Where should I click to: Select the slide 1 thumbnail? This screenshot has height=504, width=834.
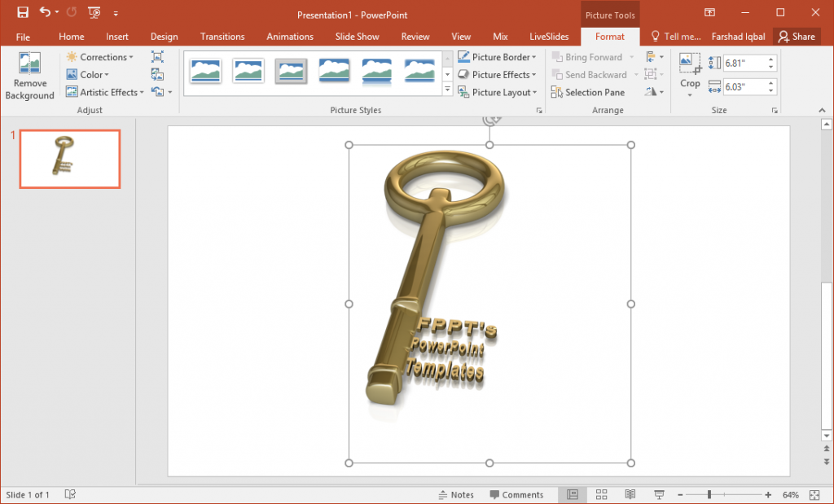point(69,159)
